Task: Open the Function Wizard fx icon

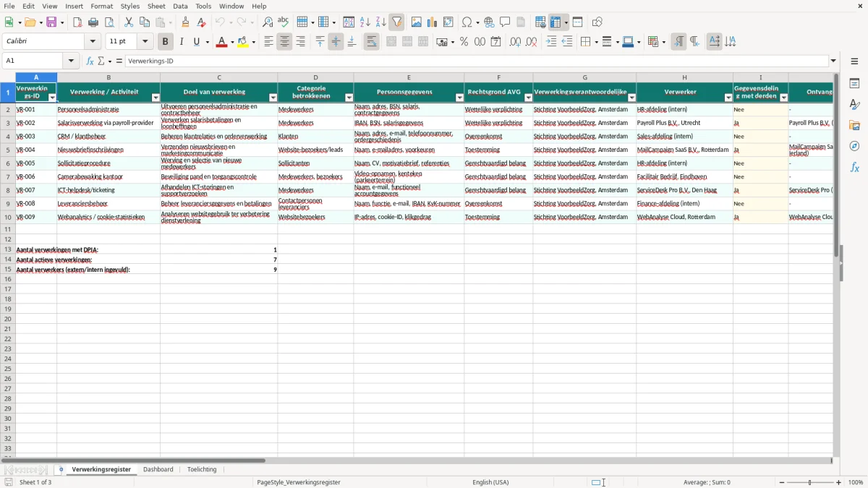Action: coord(90,61)
